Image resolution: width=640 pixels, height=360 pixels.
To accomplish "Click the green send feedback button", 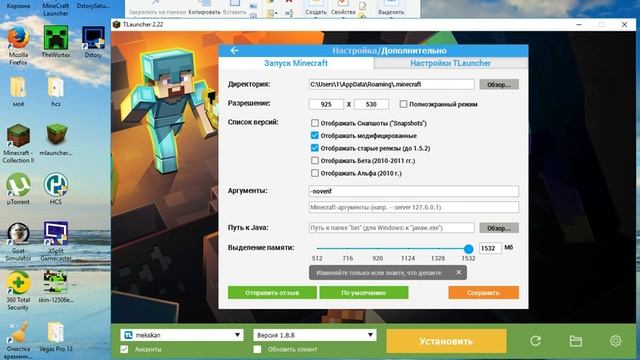I will point(272,293).
